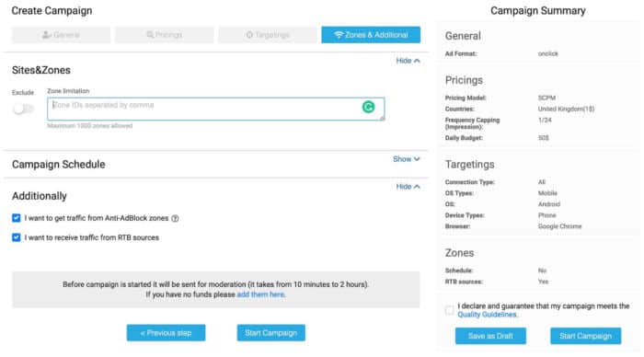
Task: Click Start Campaign in the Campaign Summary
Action: 586,336
